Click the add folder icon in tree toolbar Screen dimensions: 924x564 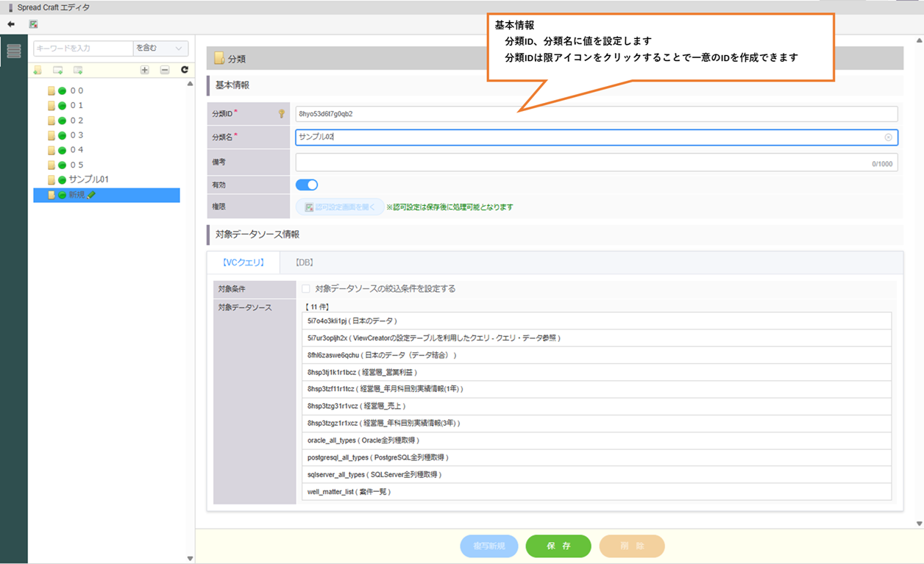coord(38,70)
